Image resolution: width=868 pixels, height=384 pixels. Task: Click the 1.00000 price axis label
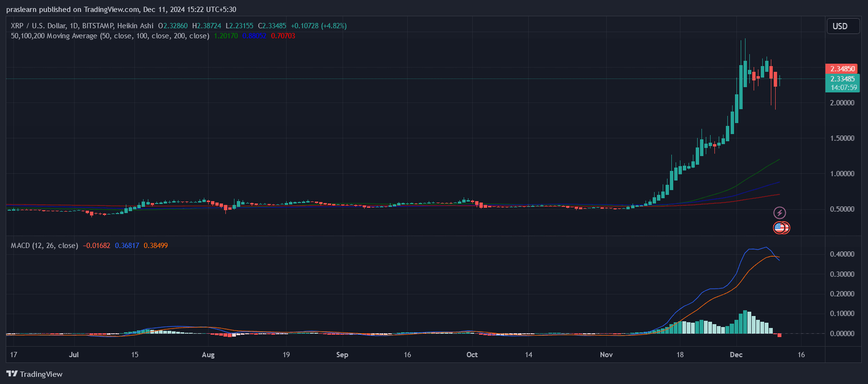(x=842, y=174)
